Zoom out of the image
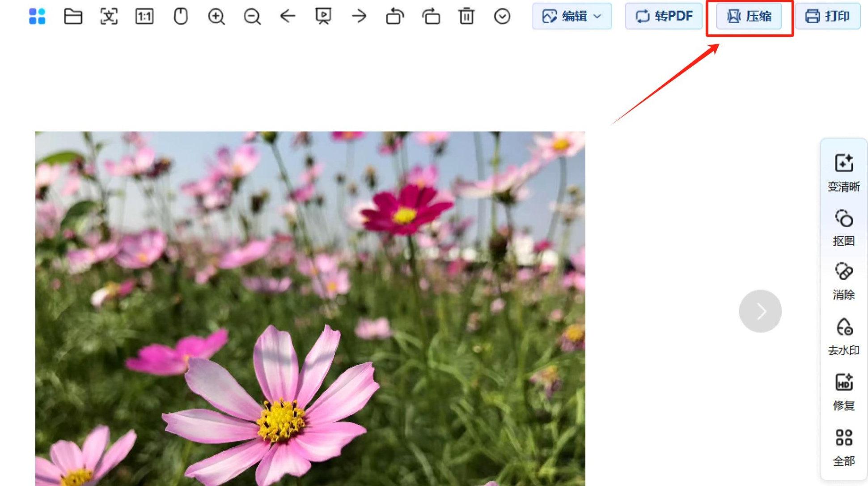 pos(252,17)
